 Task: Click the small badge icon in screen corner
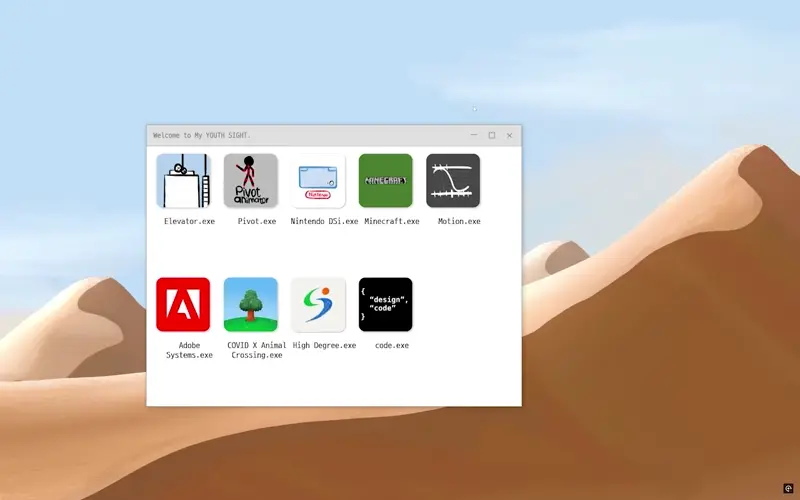tap(788, 489)
